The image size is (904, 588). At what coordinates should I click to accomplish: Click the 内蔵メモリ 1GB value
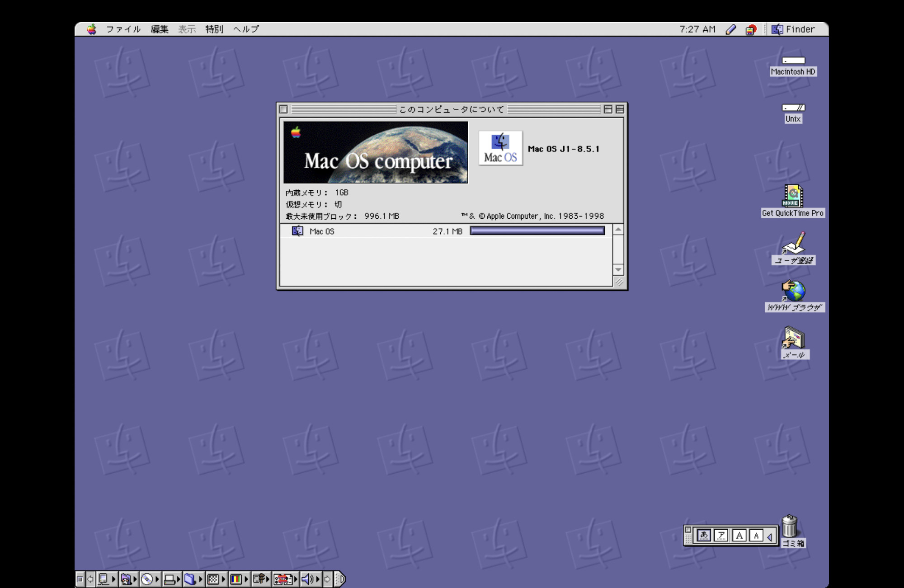click(x=342, y=193)
